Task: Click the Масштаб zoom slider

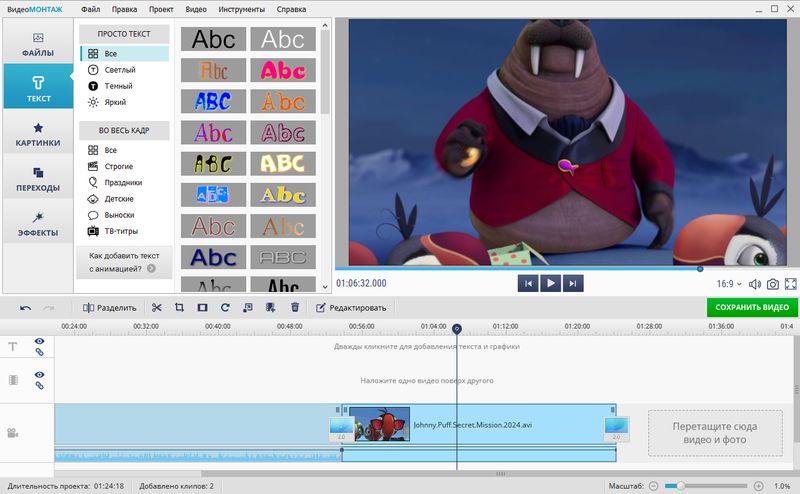Action: [x=712, y=486]
